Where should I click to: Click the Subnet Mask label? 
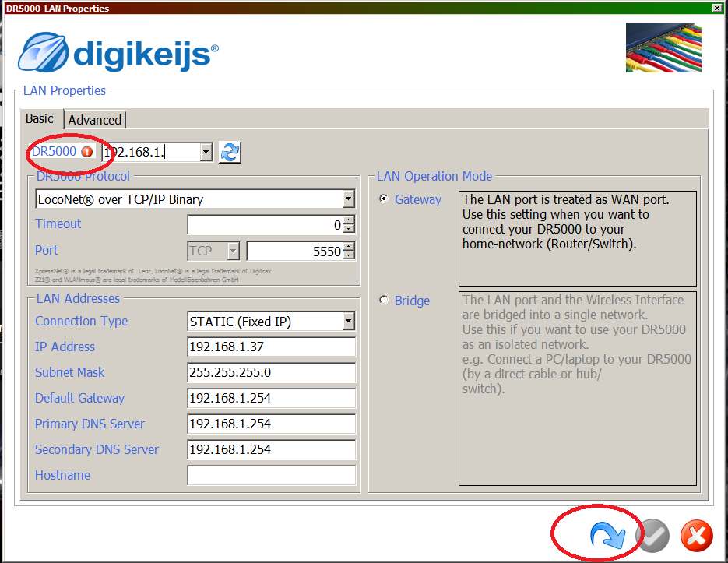(x=69, y=372)
